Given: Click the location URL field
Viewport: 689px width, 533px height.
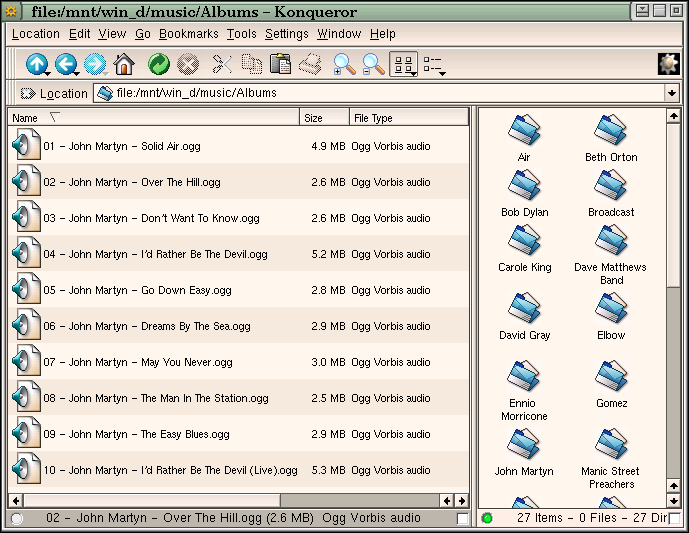Looking at the screenshot, I should click(x=380, y=93).
